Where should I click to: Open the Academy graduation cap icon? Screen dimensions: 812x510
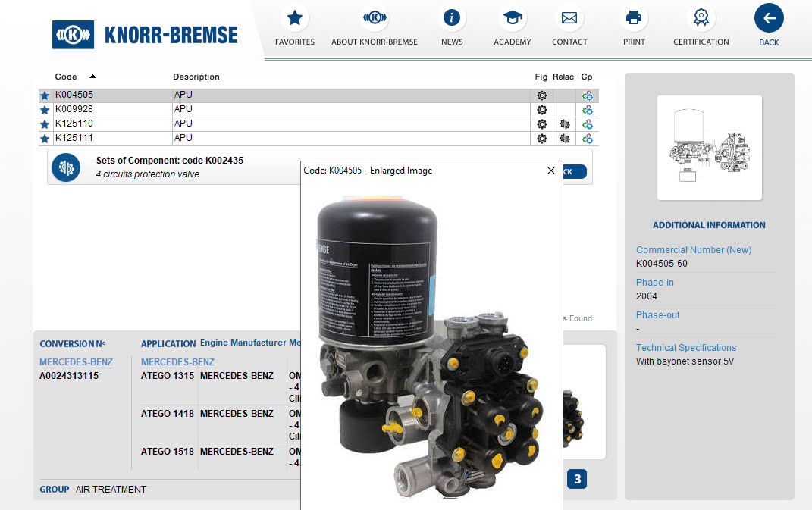click(x=513, y=18)
